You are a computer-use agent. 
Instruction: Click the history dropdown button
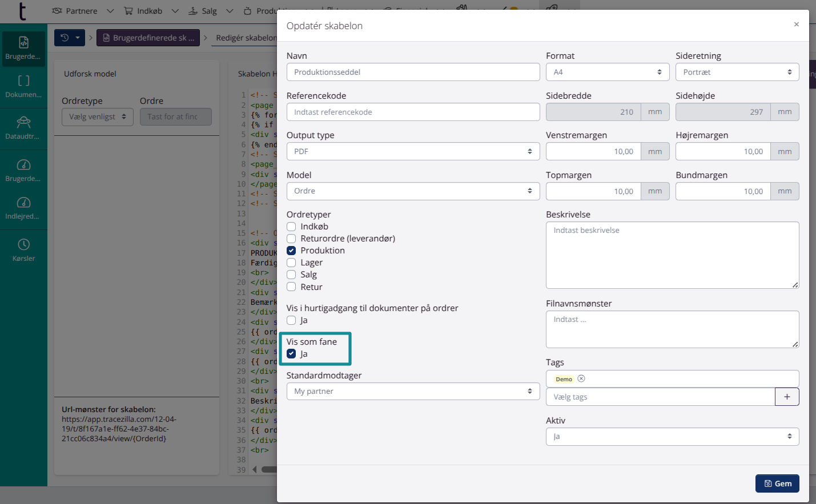70,38
